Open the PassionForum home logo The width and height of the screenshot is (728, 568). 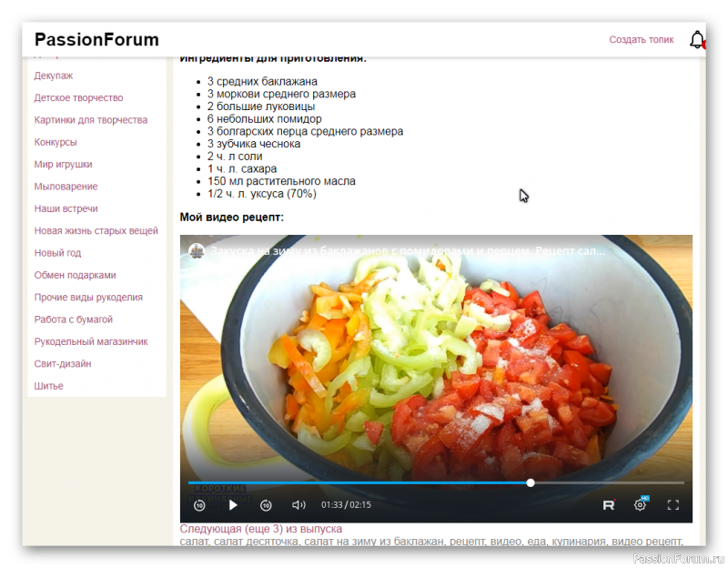[x=96, y=39]
